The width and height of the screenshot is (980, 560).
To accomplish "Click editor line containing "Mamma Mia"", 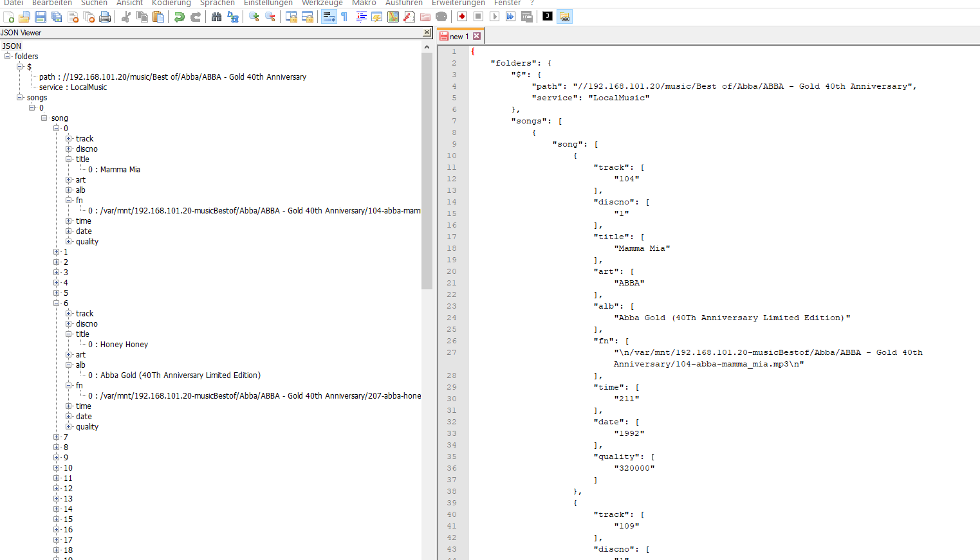I will point(643,248).
